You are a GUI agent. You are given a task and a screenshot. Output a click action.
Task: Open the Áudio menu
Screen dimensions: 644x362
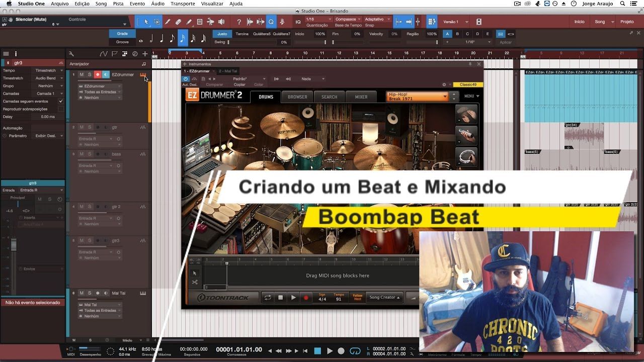[x=157, y=4]
